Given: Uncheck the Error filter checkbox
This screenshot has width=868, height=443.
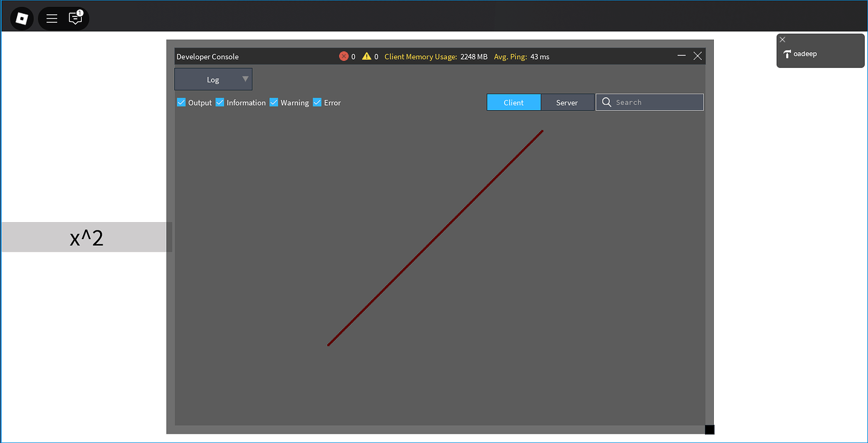Looking at the screenshot, I should pos(316,102).
